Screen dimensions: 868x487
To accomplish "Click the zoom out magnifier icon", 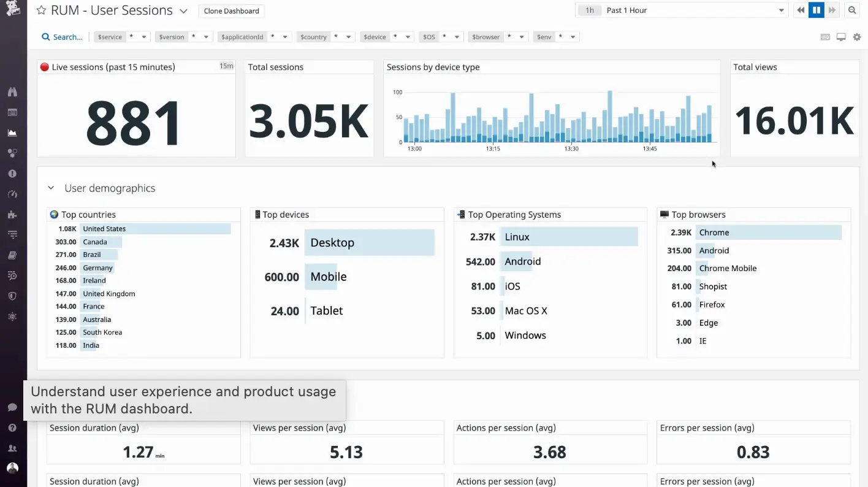I will (852, 10).
